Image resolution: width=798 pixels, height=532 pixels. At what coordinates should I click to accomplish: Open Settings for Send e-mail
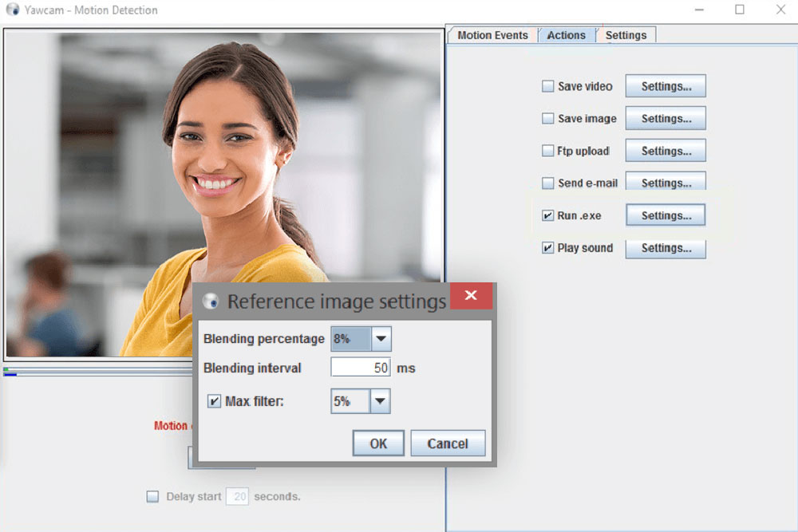pyautogui.click(x=666, y=182)
